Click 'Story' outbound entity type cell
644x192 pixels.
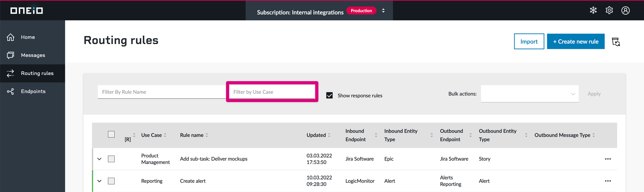[485, 159]
